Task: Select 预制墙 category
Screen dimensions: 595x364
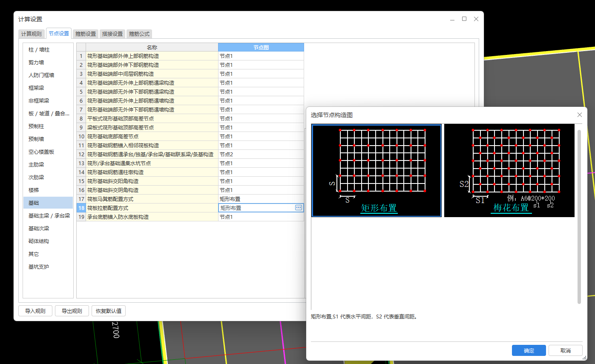Action: [48, 139]
